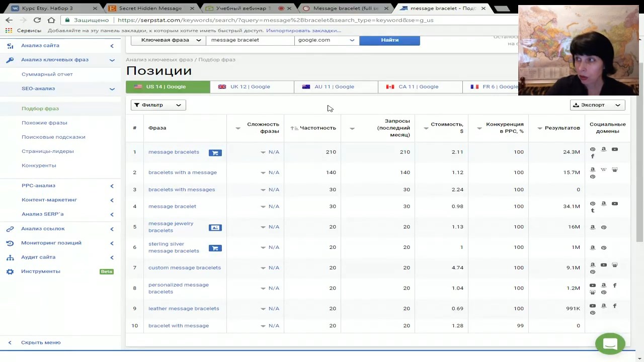Image resolution: width=644 pixels, height=362 pixels.
Task: Click the sitemap icon for Аудит сайта
Action: click(x=10, y=257)
